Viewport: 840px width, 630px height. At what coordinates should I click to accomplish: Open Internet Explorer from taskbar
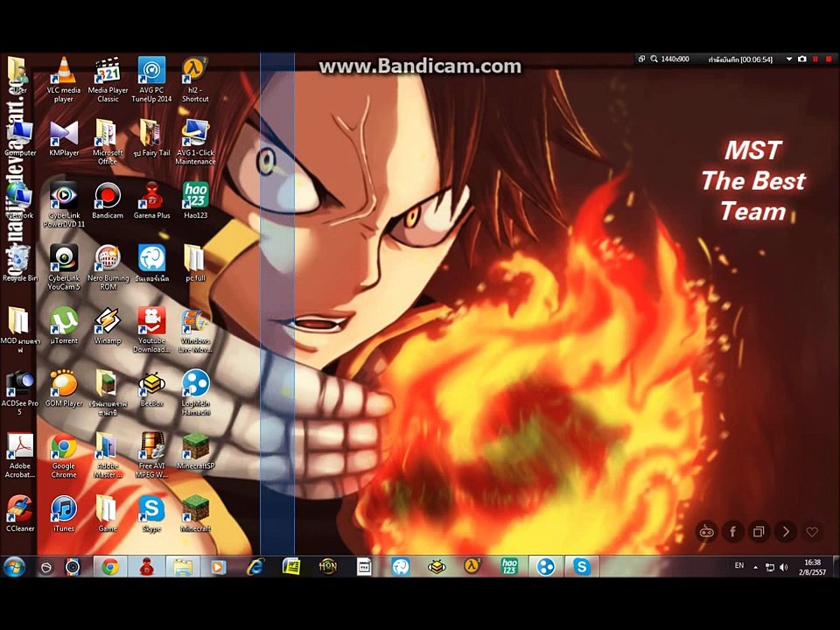(x=255, y=567)
